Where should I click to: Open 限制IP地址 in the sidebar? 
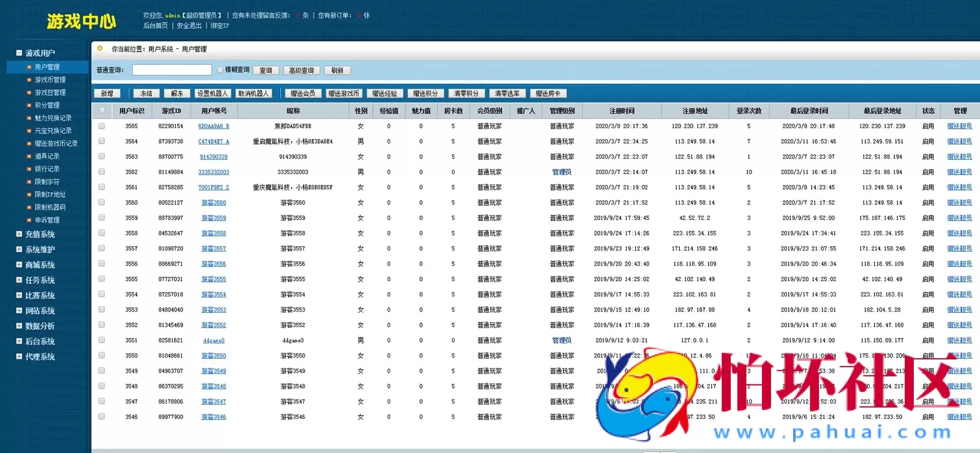(x=50, y=195)
